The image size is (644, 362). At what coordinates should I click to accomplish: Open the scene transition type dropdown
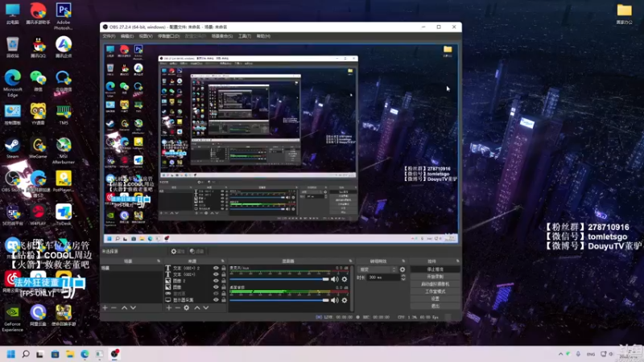[378, 269]
